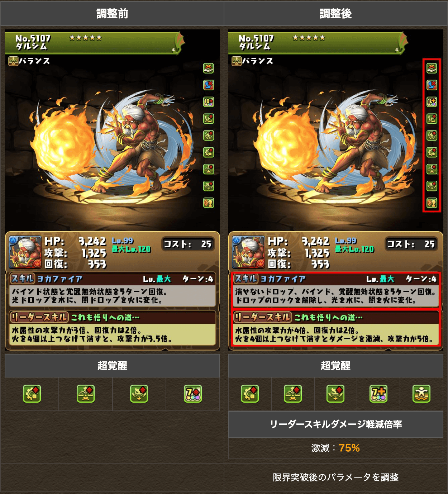Select the 調整後 column header
Screen dimensions: 448x494
[x=335, y=14]
